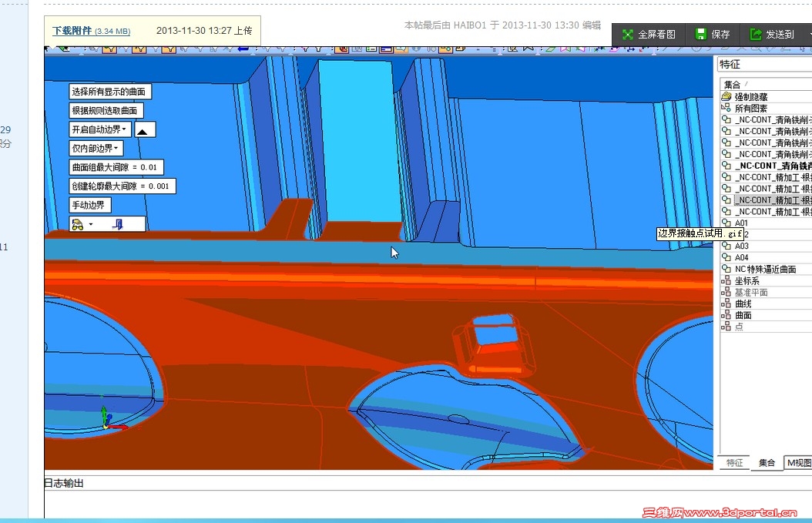Image resolution: width=812 pixels, height=523 pixels.
Task: Click the yellow preview icon below 手动边界
Action: coord(78,224)
